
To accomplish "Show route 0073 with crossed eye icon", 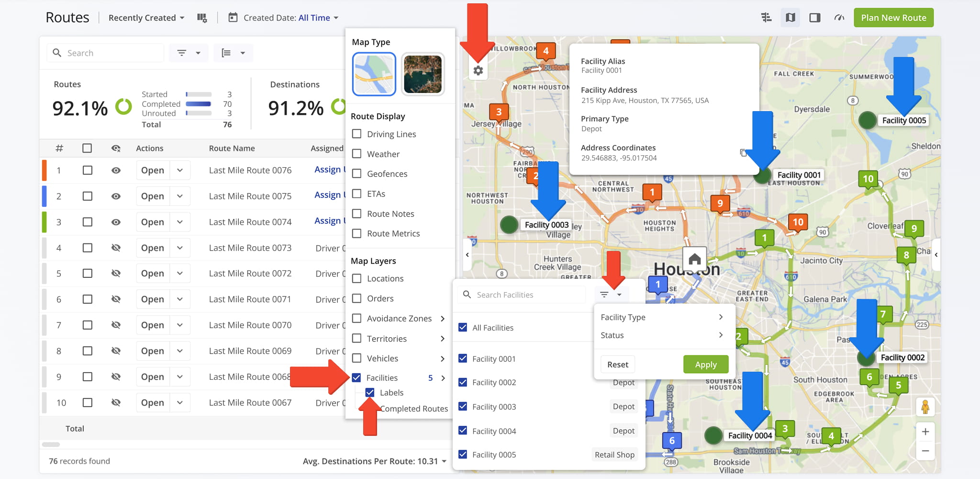I will click(x=116, y=248).
